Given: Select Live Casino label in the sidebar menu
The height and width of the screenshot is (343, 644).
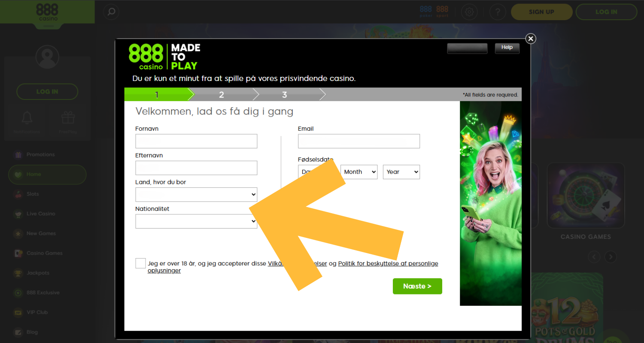Looking at the screenshot, I should pos(41,214).
